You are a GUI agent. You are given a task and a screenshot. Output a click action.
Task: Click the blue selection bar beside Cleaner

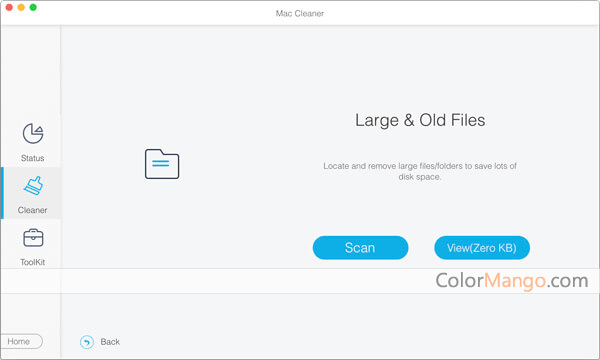pos(2,193)
